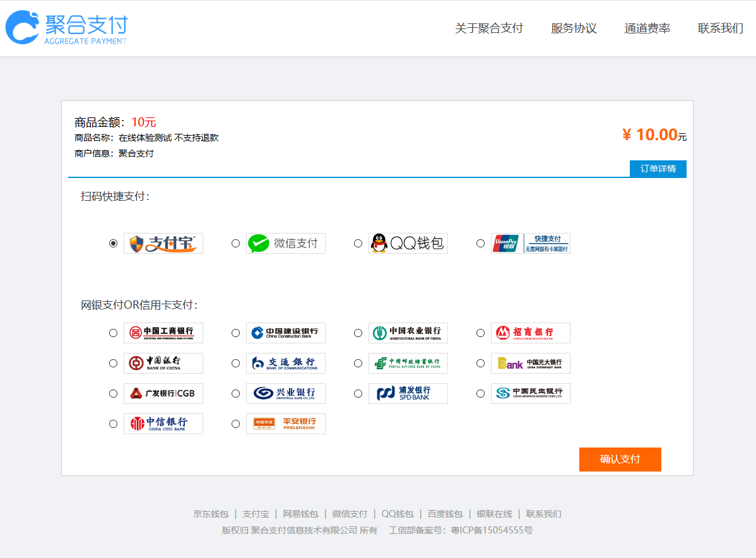Viewport: 756px width, 558px height.
Task: Choose the 中国银行 radio button
Action: [114, 363]
